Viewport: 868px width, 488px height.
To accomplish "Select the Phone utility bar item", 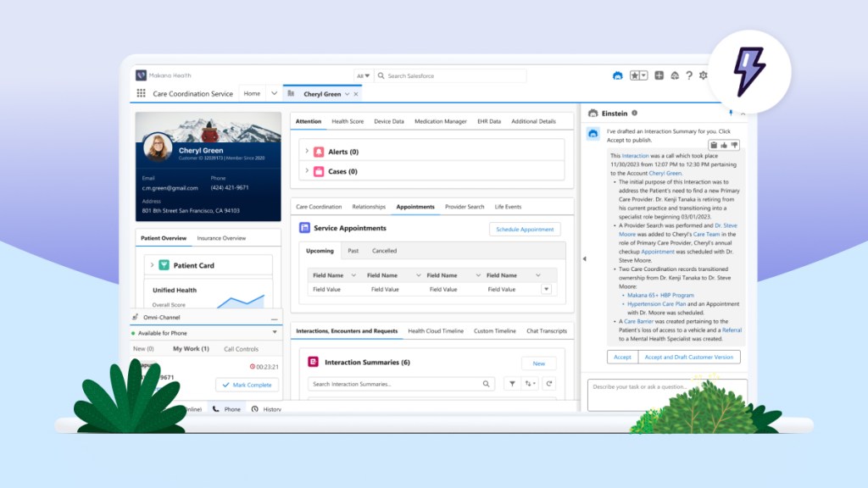I will click(x=225, y=409).
